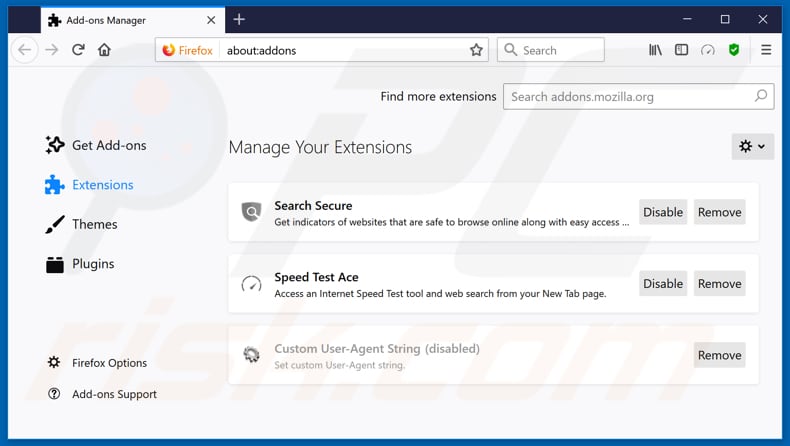Open the speed test gauge toolbar icon
This screenshot has height=446, width=790.
[x=708, y=50]
